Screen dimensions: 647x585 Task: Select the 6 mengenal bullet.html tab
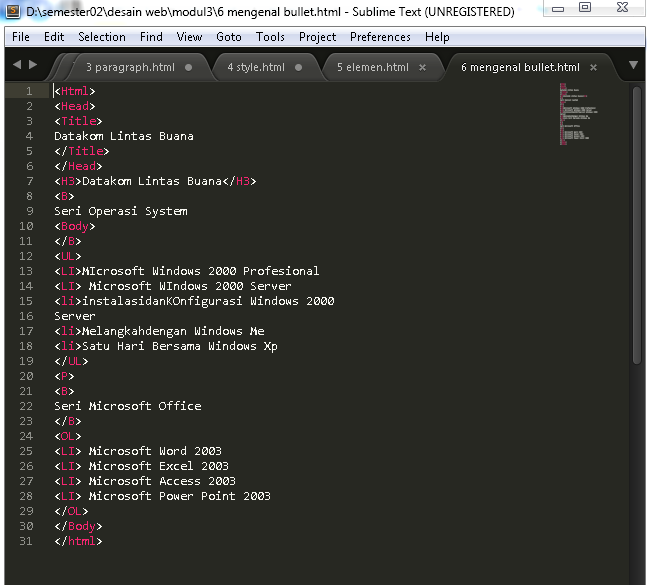tap(520, 67)
